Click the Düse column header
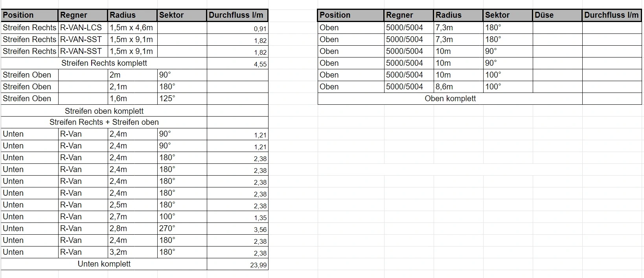 (x=557, y=15)
